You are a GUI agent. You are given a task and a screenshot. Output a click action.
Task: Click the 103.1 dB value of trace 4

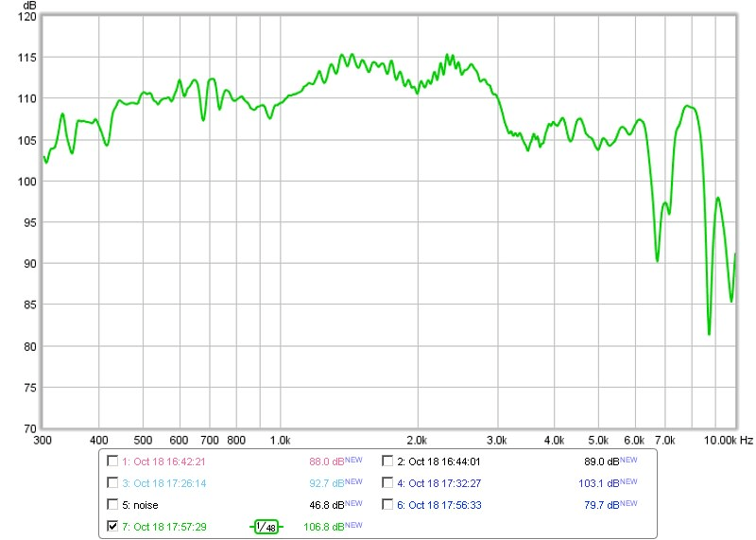click(598, 483)
